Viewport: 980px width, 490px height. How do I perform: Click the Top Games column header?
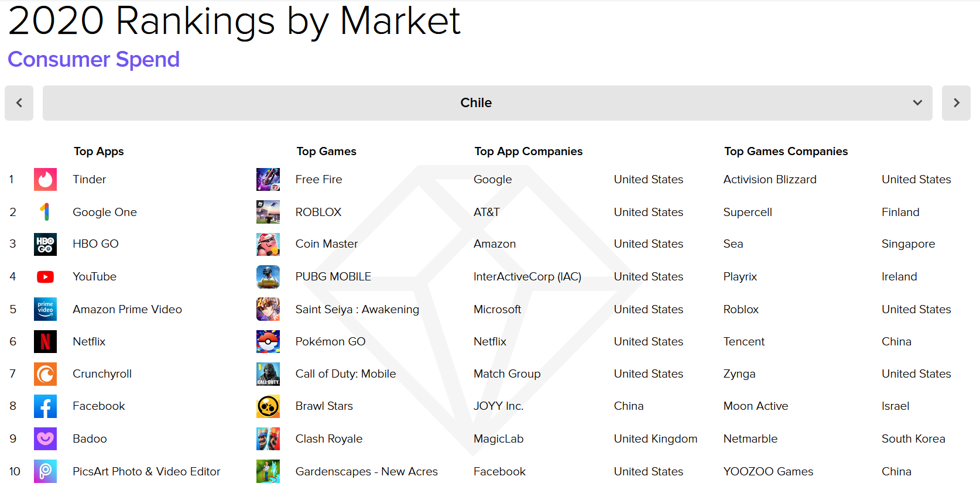[326, 151]
